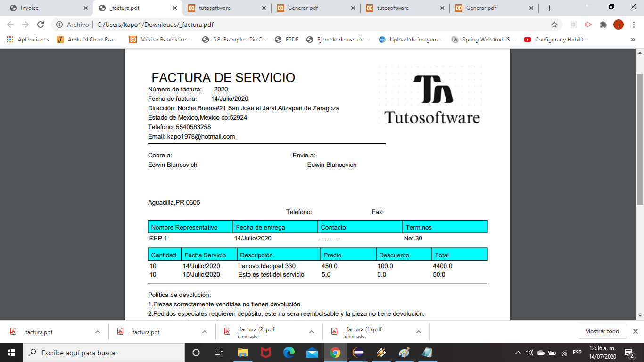Open the Mail app from the taskbar
This screenshot has height=362, width=644.
click(x=312, y=353)
